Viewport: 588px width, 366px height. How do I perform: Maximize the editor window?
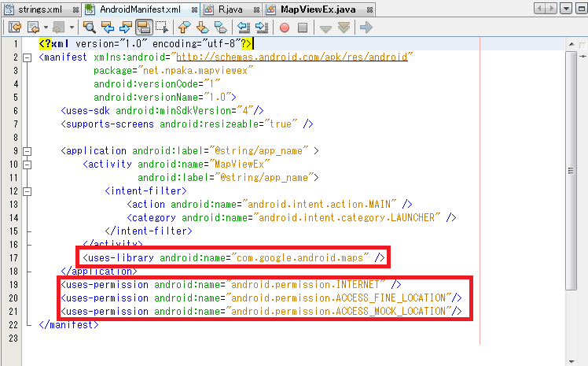tap(581, 8)
